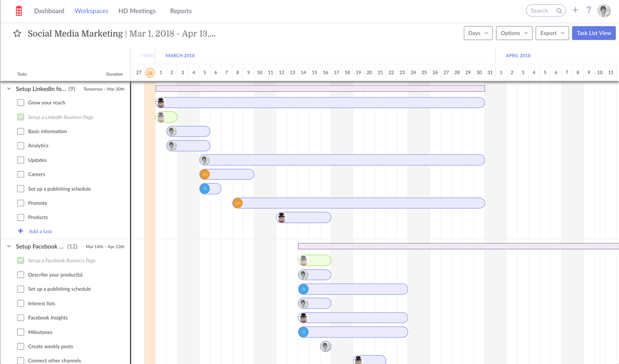619x364 pixels.
Task: Collapse the Setup LinkedIn section
Action: tap(8, 88)
